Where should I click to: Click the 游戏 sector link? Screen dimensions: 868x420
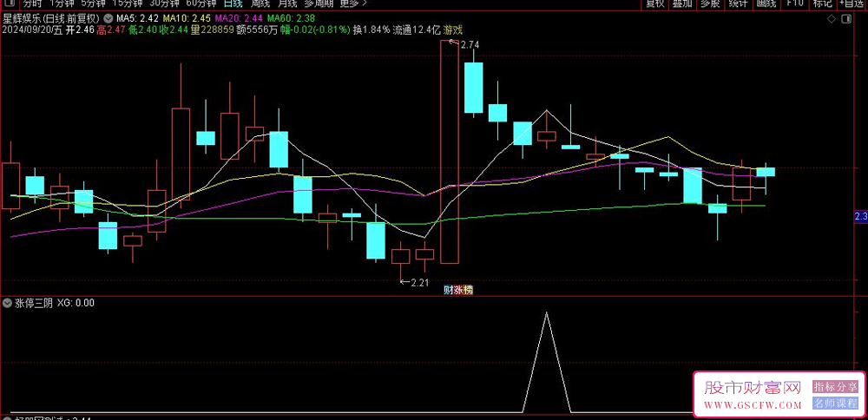[453, 30]
